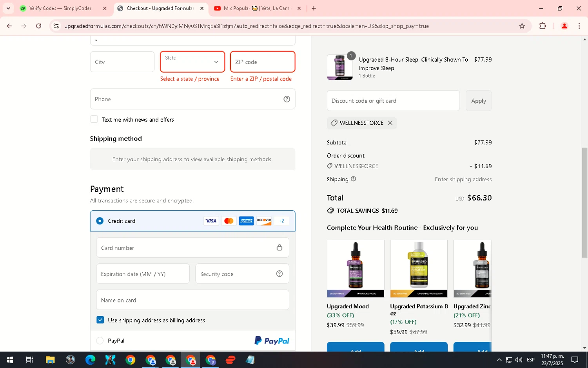Click the Discount code or gift card field
This screenshot has width=588, height=368.
393,101
